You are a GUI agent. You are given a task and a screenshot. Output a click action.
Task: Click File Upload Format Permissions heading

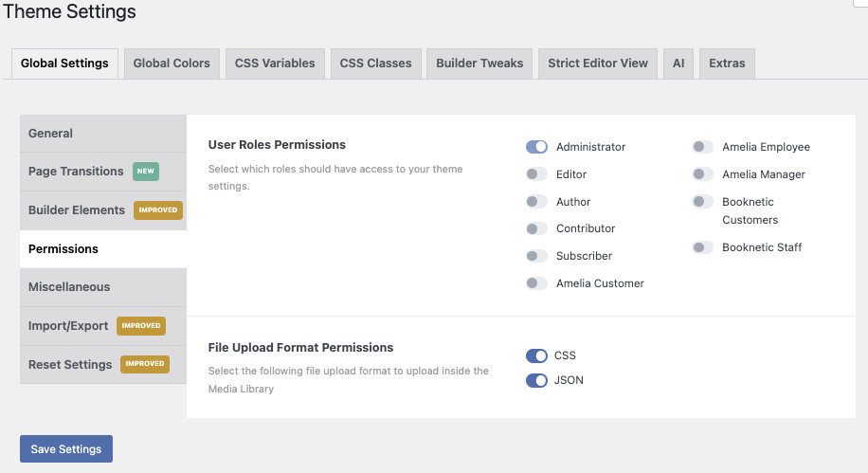300,347
